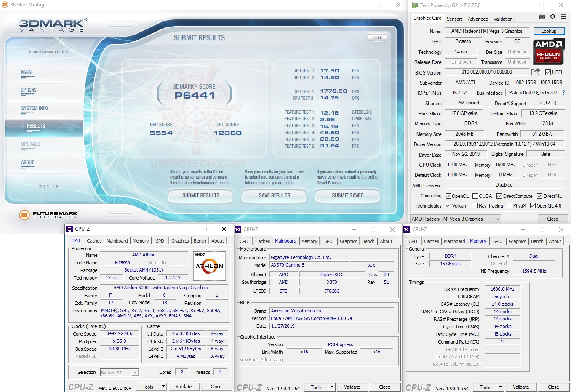The image size is (571, 392).
Task: Toggle the DirectML checkbox
Action: 539,196
